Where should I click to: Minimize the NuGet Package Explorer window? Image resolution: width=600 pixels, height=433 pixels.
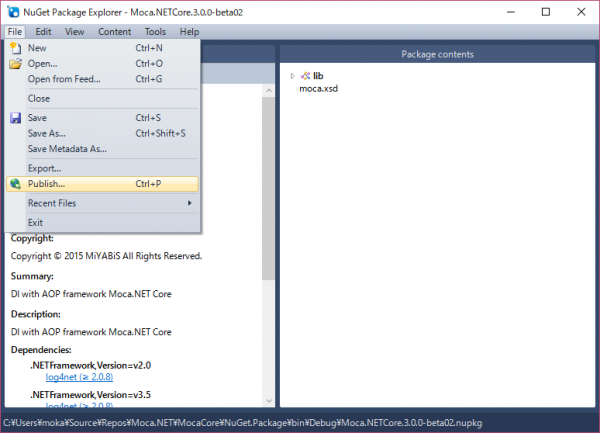point(510,12)
